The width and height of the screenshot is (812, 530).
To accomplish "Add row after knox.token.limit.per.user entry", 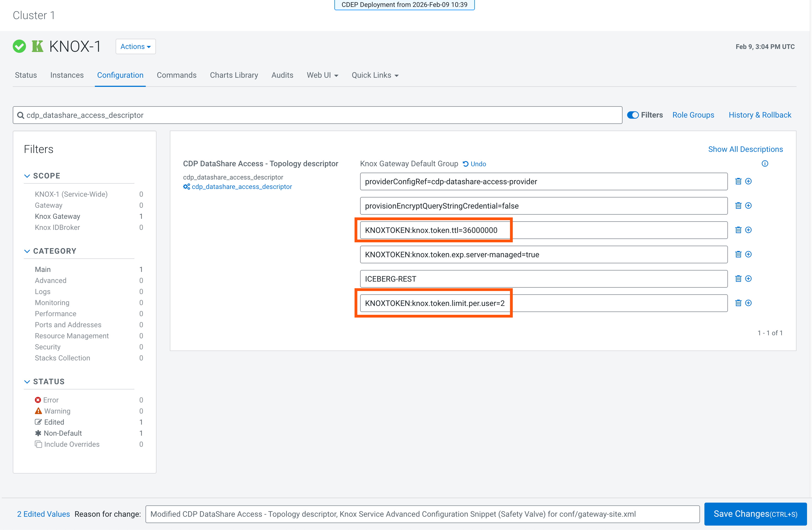I will [x=748, y=303].
